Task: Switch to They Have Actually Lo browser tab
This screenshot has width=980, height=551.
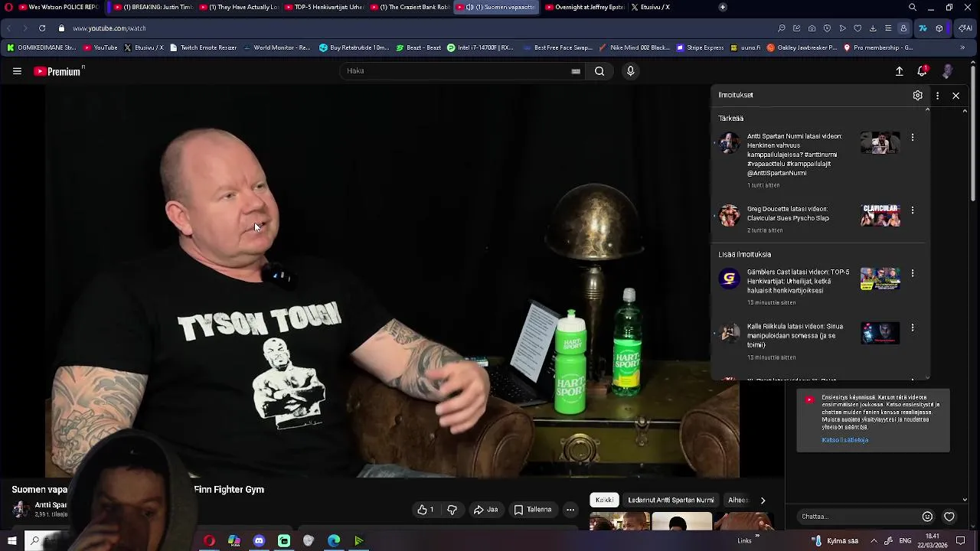Action: click(240, 7)
